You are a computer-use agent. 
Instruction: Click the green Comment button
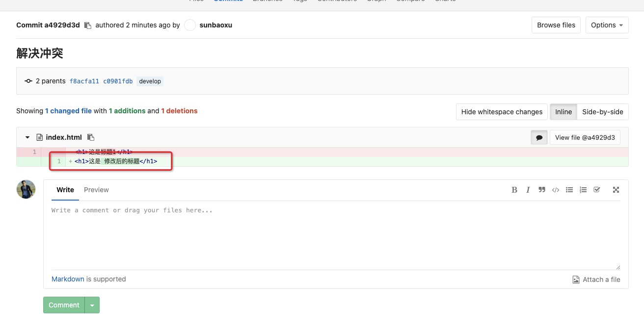[64, 305]
